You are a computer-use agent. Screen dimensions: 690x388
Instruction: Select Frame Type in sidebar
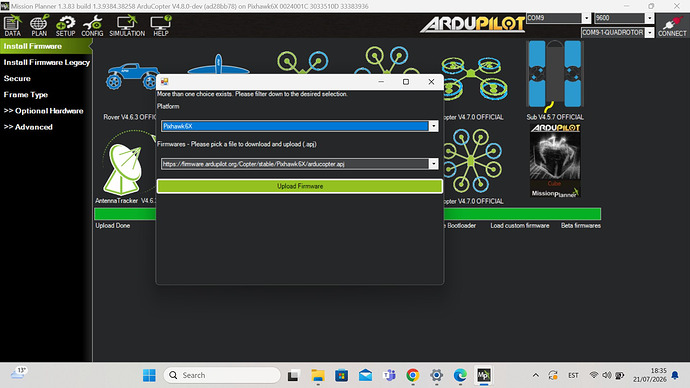[x=26, y=95]
